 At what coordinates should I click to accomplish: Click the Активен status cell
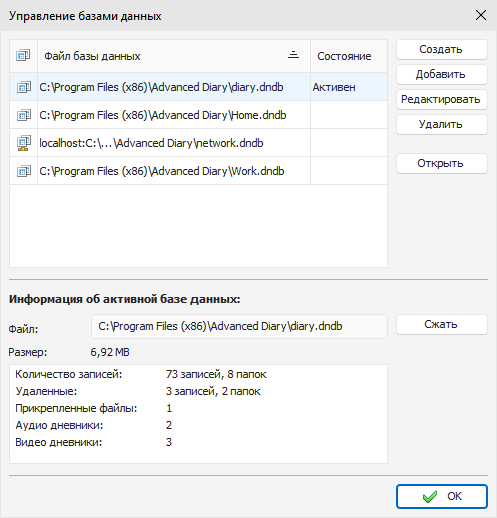click(x=349, y=87)
